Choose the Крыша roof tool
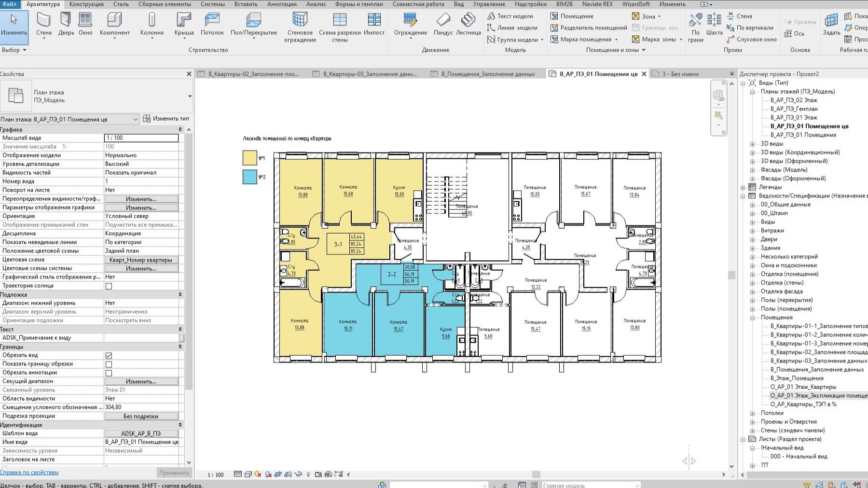868x488 pixels. click(184, 24)
